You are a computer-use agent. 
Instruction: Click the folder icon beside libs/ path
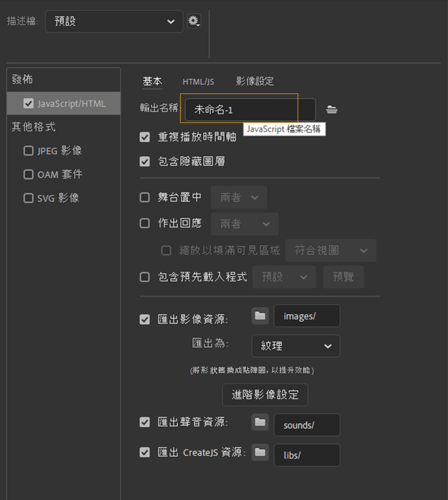click(260, 452)
